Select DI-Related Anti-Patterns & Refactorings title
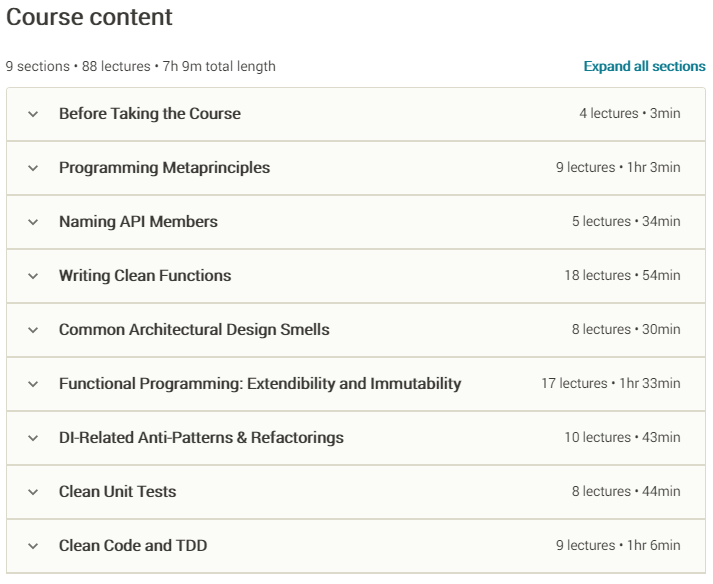Image resolution: width=713 pixels, height=584 pixels. coord(201,438)
